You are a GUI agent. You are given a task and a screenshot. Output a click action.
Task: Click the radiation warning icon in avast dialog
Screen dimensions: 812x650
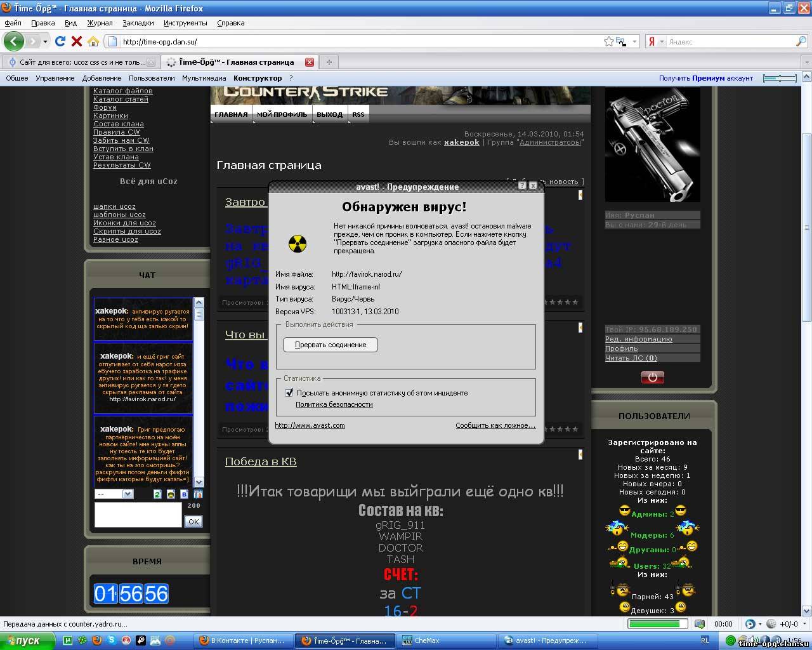pos(298,244)
